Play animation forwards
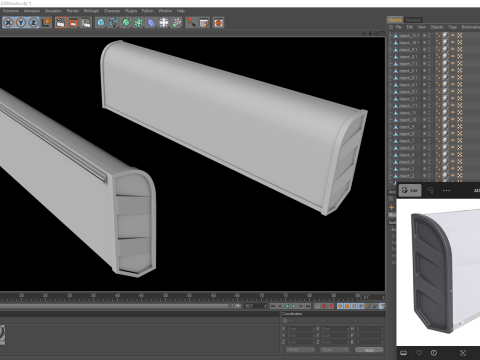 294,306
